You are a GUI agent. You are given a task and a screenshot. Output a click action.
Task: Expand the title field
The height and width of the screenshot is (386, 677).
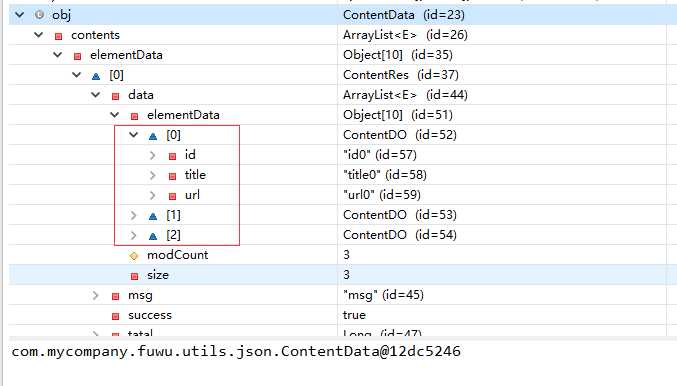pos(152,175)
